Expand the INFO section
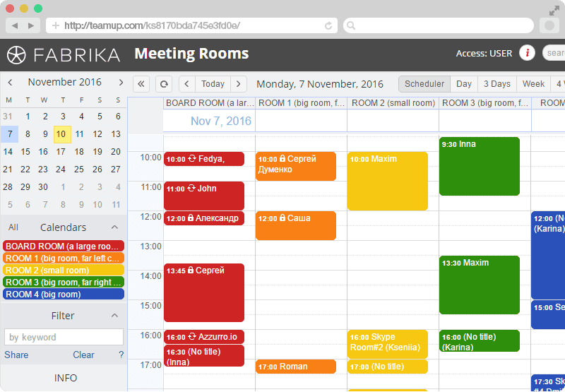The width and height of the screenshot is (565, 392). click(x=65, y=378)
